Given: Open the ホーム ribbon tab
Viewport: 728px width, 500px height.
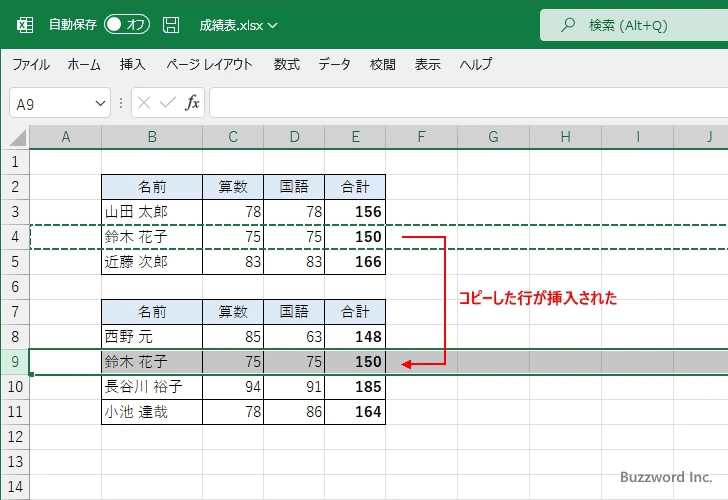Looking at the screenshot, I should (84, 64).
